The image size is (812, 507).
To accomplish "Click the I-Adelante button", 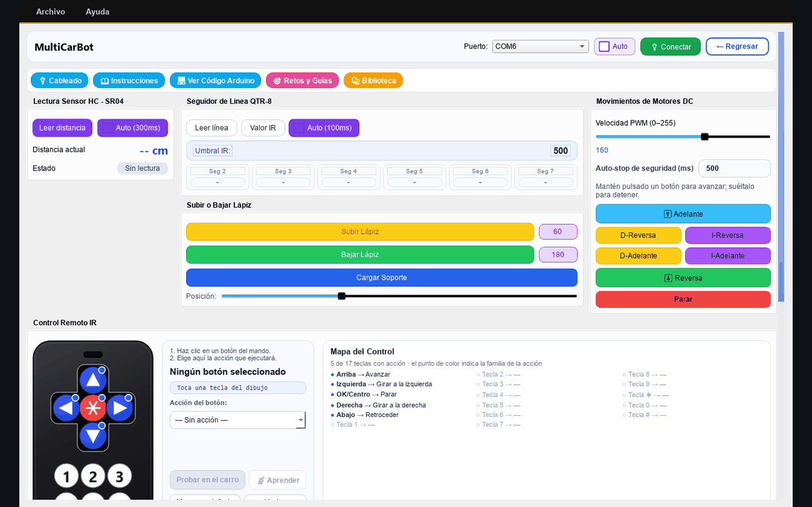I will coord(728,256).
